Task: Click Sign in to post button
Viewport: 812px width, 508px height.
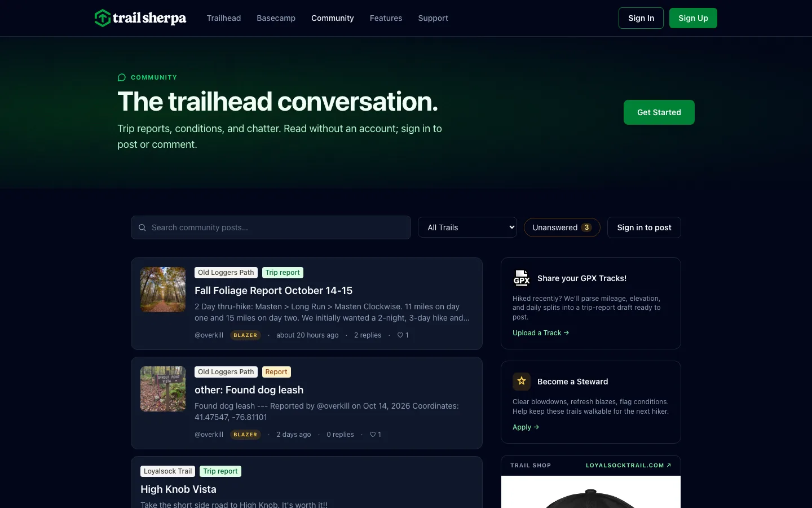Action: pyautogui.click(x=644, y=227)
